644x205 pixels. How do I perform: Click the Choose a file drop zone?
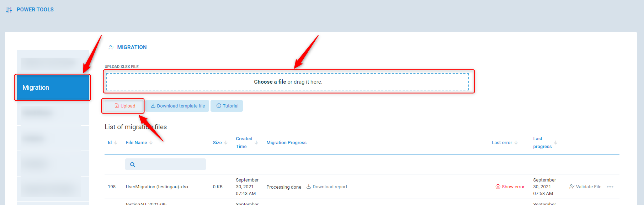[x=288, y=82]
